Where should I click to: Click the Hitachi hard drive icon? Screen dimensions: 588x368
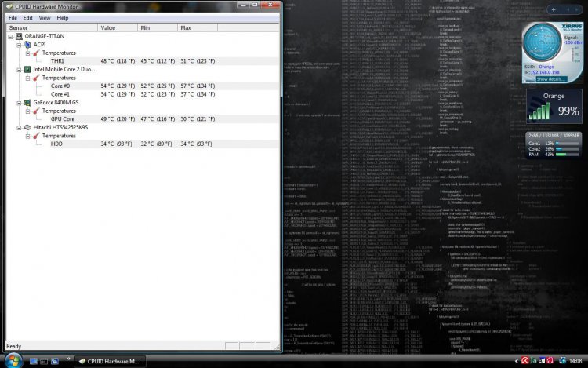[x=27, y=128]
